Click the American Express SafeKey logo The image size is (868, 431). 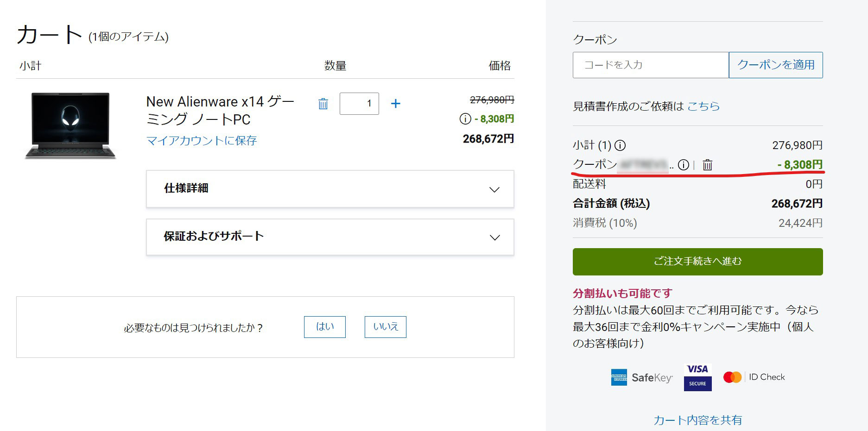[x=642, y=377]
